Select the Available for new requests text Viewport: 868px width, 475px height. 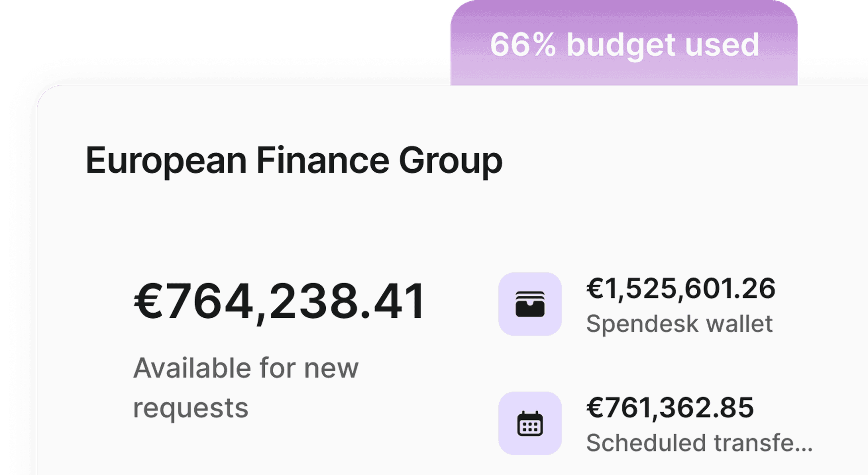(246, 388)
